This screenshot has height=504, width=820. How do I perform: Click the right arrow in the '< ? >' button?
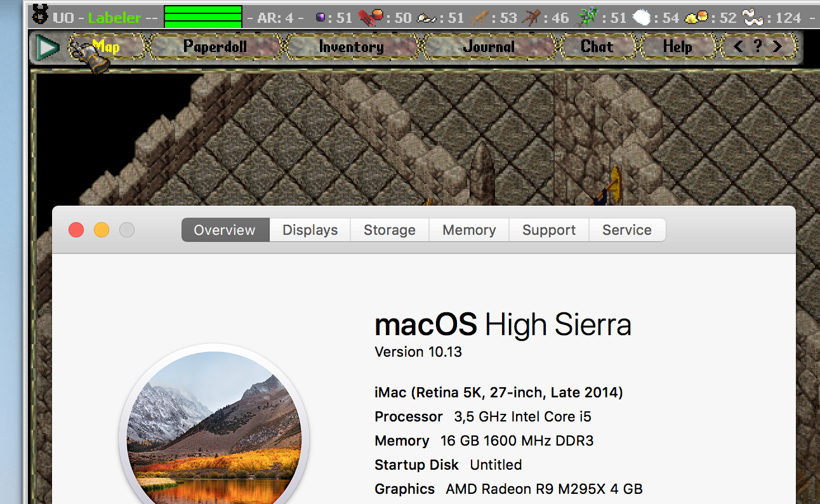[x=777, y=46]
